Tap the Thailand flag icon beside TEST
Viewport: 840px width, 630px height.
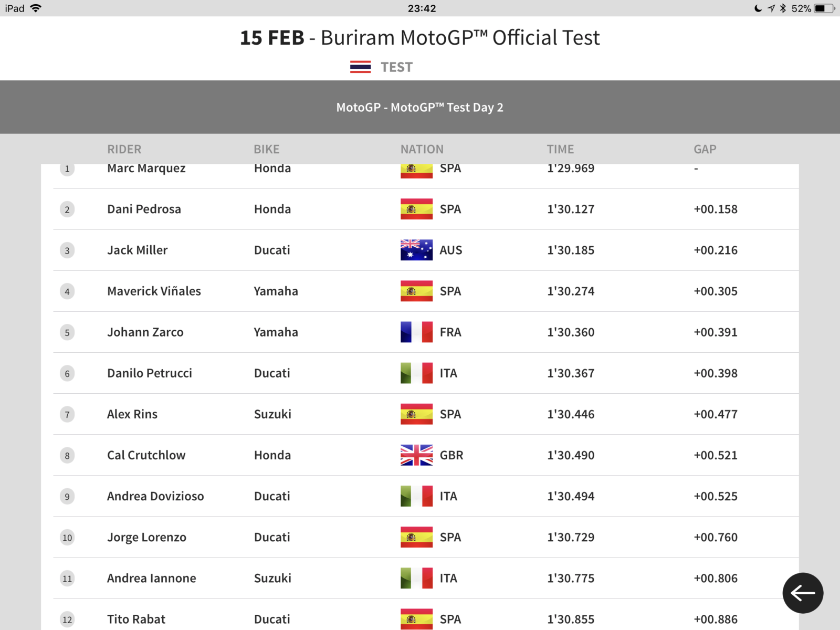(x=360, y=67)
